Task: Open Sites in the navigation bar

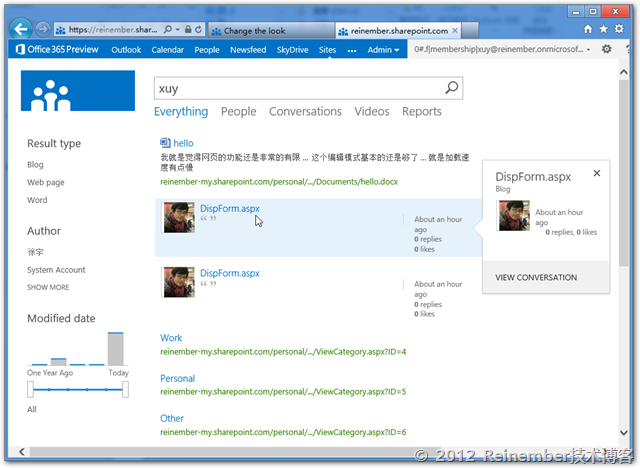Action: (327, 50)
